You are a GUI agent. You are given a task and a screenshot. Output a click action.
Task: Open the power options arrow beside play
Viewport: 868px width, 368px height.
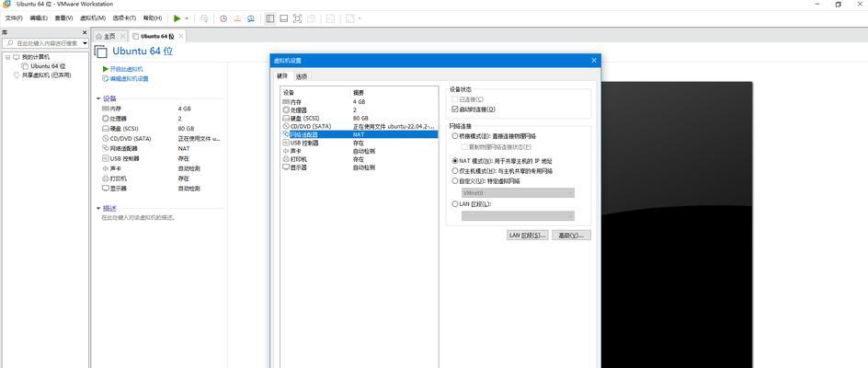187,18
